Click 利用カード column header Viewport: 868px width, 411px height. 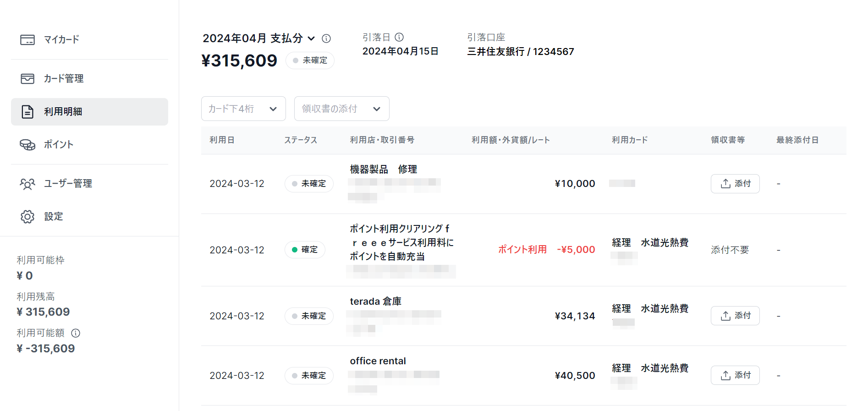pos(630,140)
